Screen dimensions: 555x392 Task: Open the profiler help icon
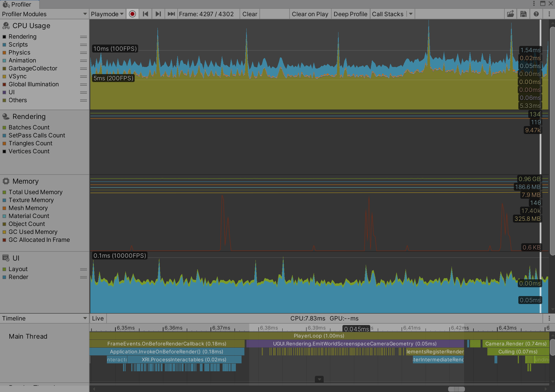tap(536, 14)
